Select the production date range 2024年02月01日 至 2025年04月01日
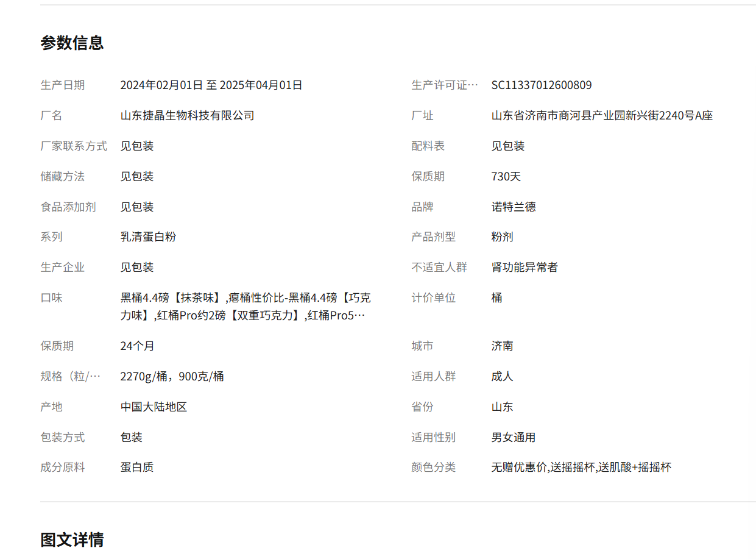756x559 pixels. (x=211, y=85)
